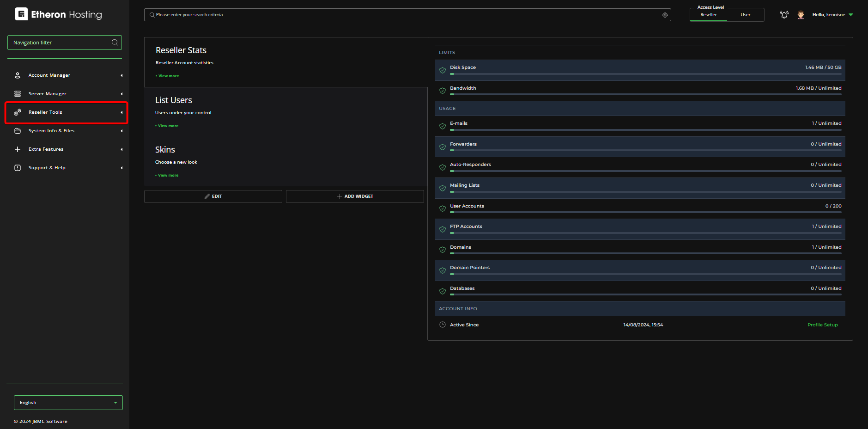
Task: Click the notification bell icon
Action: [x=784, y=15]
